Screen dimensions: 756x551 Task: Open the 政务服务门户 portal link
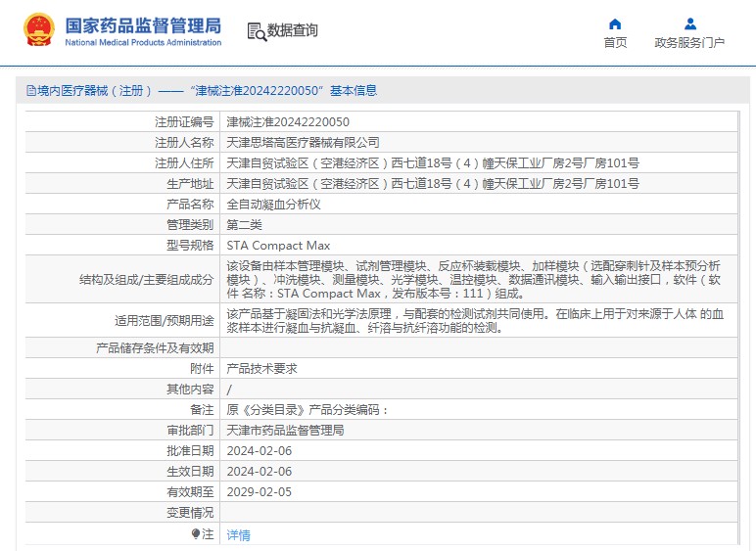pyautogui.click(x=689, y=43)
